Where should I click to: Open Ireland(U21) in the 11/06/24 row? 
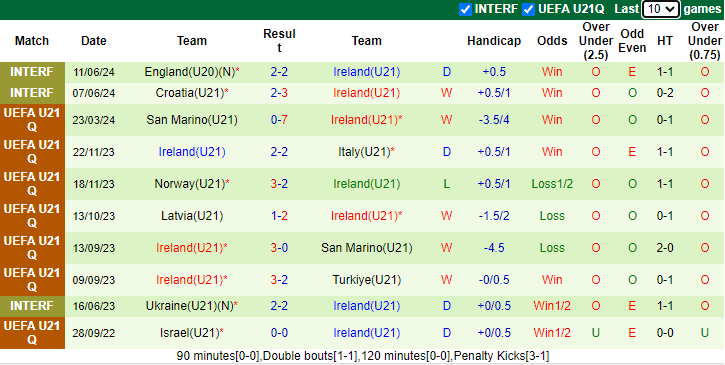[x=367, y=72]
